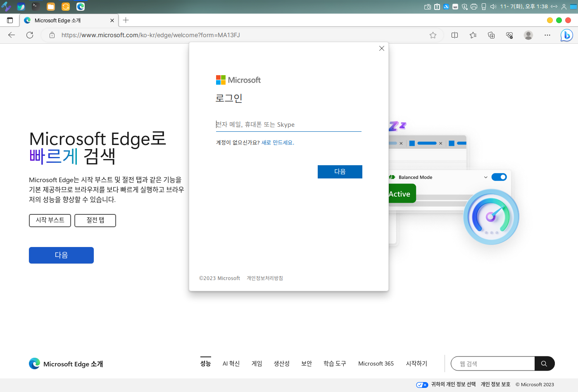Expand the Balanced Mode dropdown chevron
578x392 pixels.
(485, 177)
